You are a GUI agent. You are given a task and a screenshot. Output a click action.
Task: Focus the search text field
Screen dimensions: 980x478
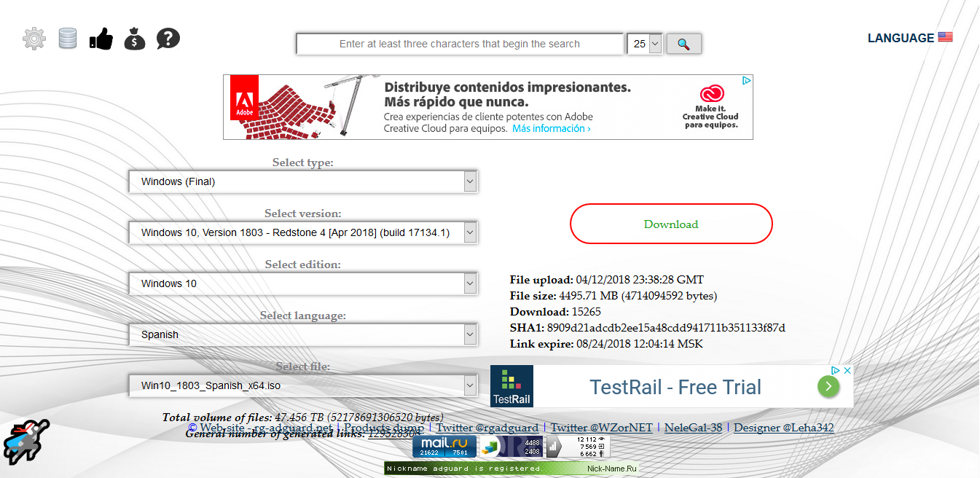460,44
